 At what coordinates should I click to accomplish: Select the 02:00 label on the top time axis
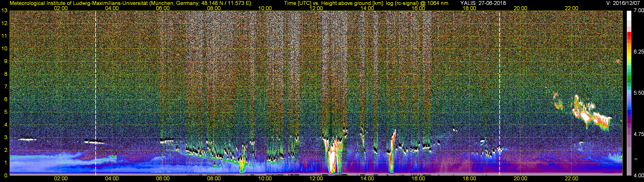pos(61,8)
